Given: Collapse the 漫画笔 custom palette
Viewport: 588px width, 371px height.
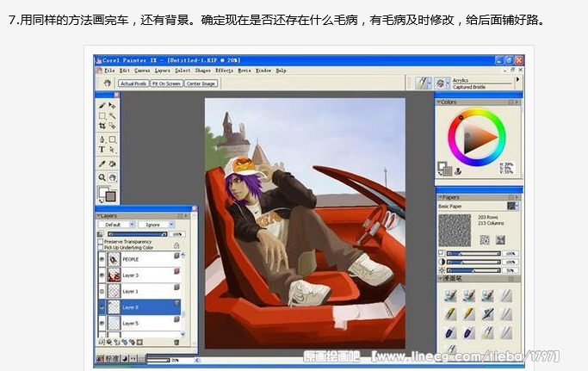Looking at the screenshot, I should pos(440,278).
